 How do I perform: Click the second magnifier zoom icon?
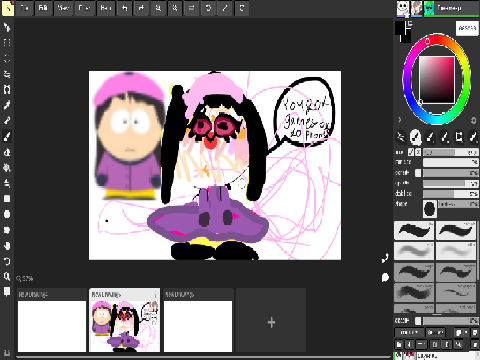[x=175, y=8]
